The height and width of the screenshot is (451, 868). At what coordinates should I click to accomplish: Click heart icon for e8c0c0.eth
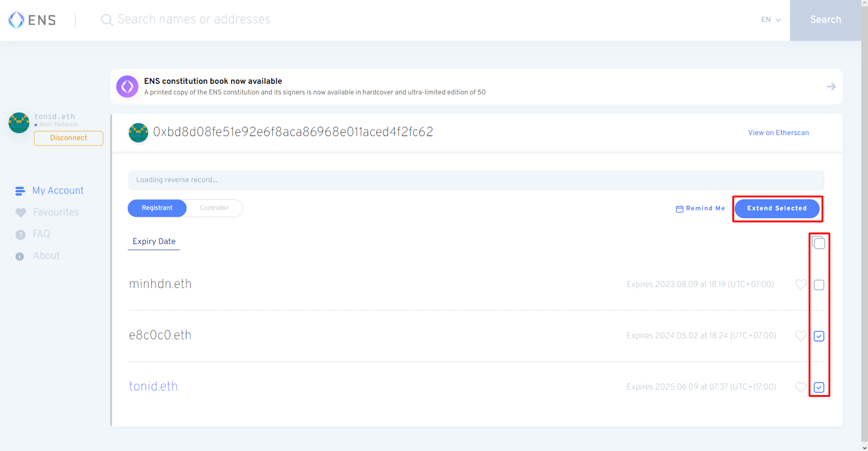pyautogui.click(x=800, y=336)
